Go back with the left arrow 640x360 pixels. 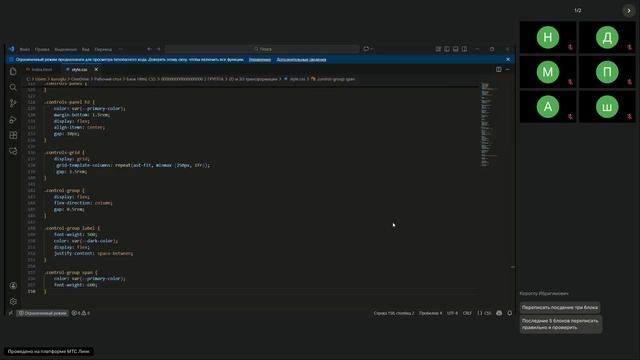tap(149, 49)
